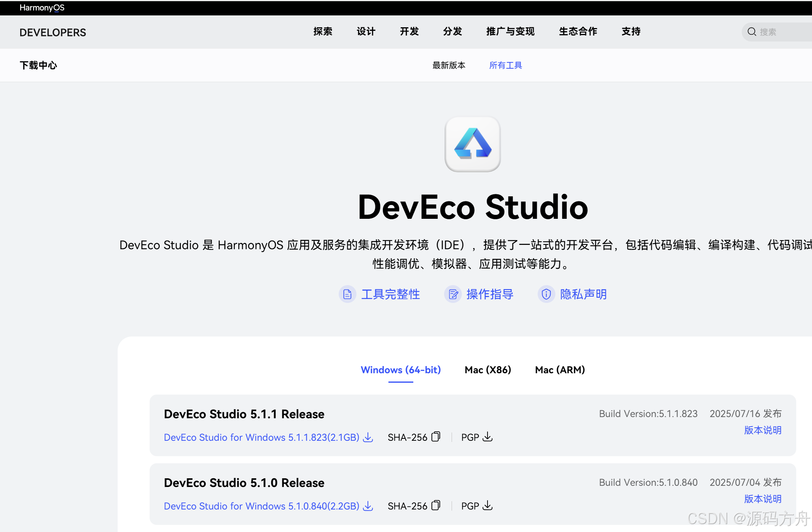Image resolution: width=812 pixels, height=532 pixels.
Task: Download DevEco Studio for Windows 5.1.1.823
Action: 262,437
